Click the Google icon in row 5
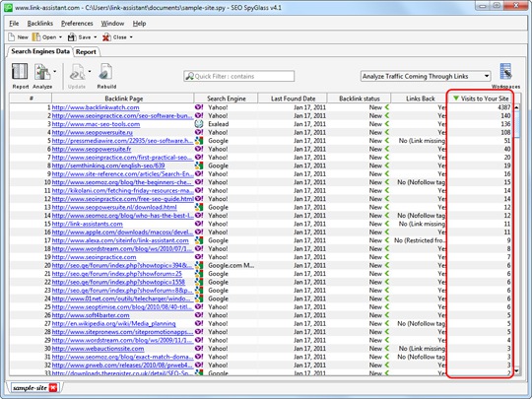 coord(199,141)
